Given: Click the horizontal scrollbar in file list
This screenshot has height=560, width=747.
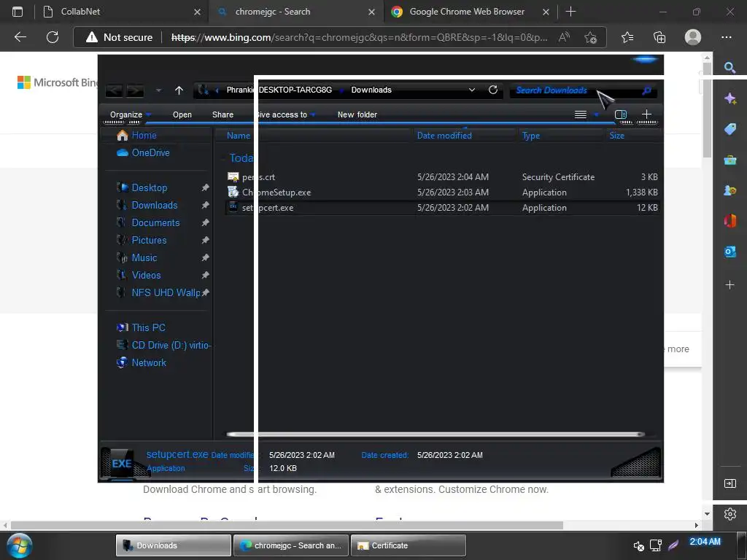Looking at the screenshot, I should pos(436,435).
